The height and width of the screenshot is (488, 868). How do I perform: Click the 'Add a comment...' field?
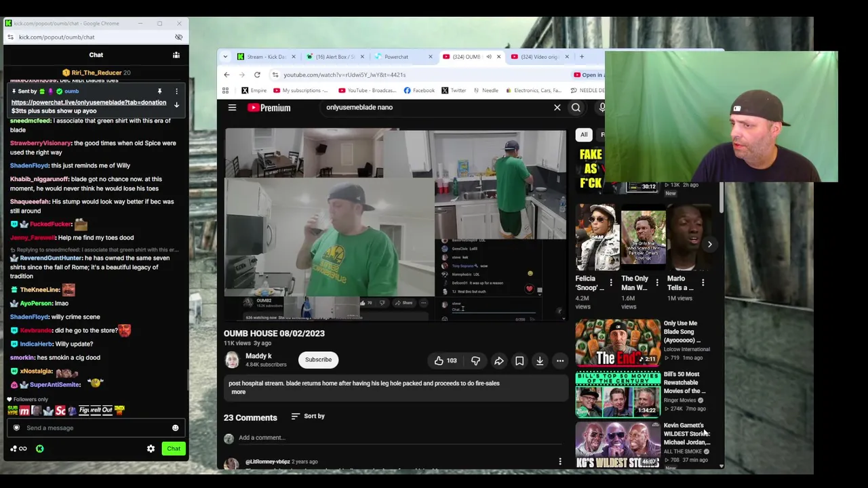click(x=400, y=438)
